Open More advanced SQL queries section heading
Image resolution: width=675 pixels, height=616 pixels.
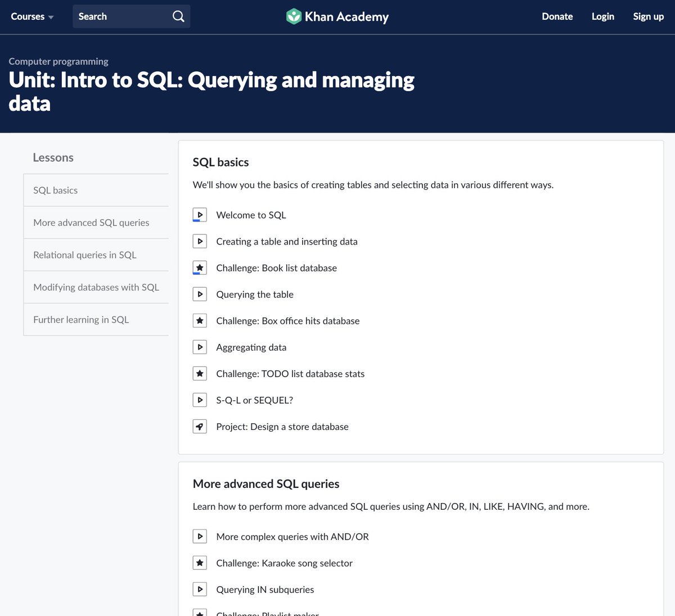[266, 484]
